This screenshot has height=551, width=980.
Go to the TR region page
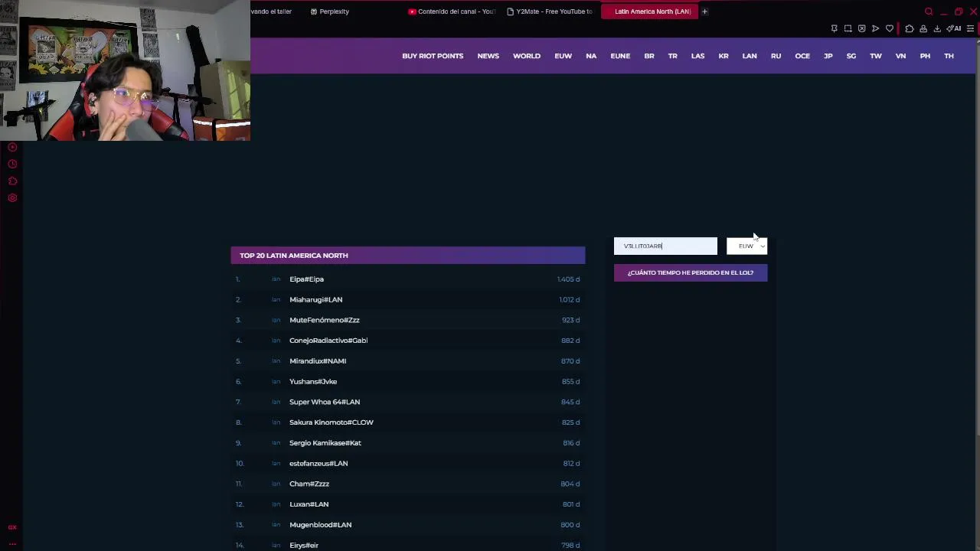pyautogui.click(x=673, y=56)
